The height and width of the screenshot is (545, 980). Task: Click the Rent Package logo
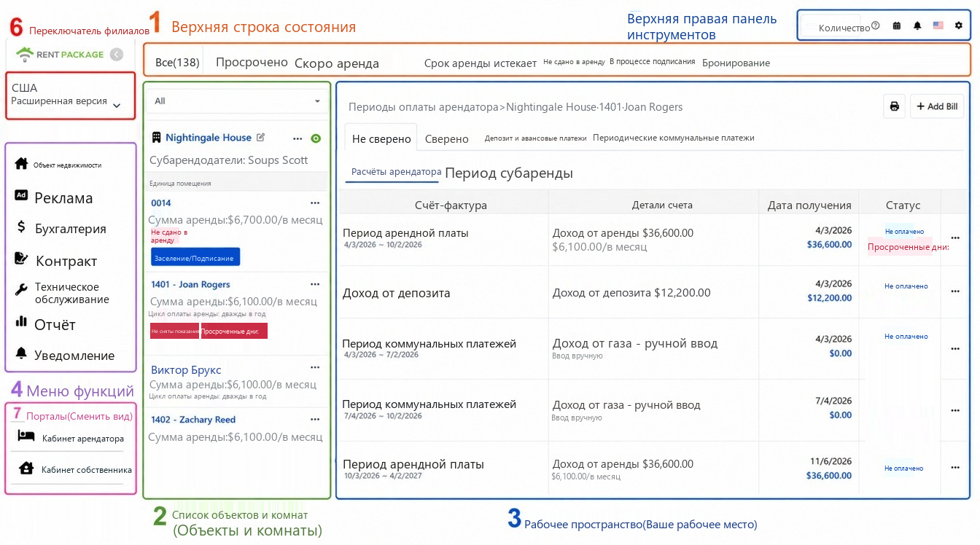60,54
